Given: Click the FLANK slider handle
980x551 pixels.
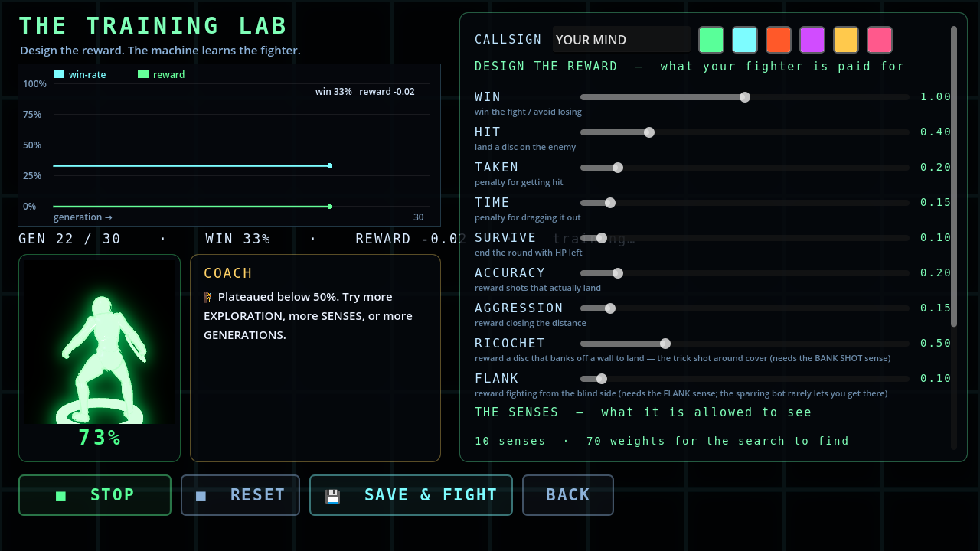Looking at the screenshot, I should (602, 379).
